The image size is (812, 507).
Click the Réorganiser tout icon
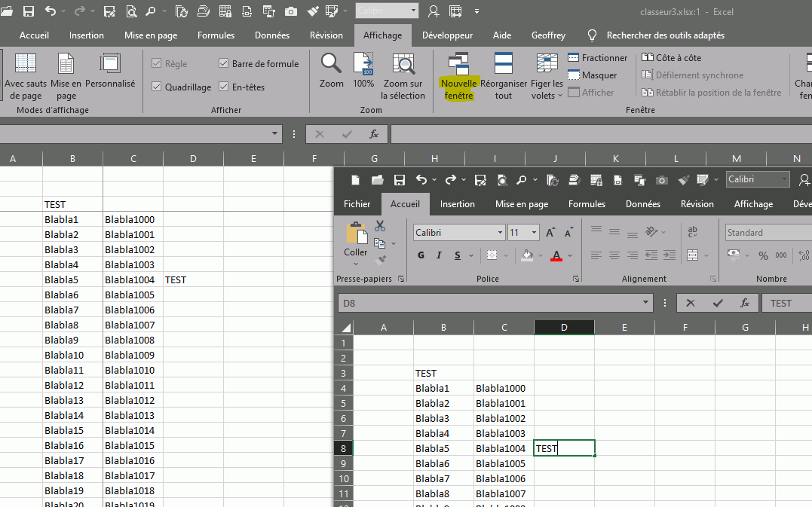[503, 63]
